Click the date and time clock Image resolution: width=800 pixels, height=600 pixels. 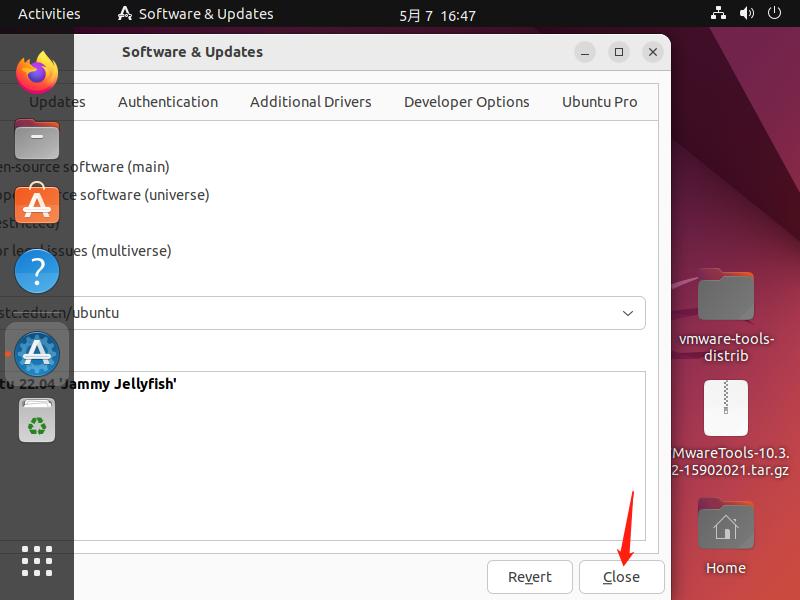(x=437, y=16)
